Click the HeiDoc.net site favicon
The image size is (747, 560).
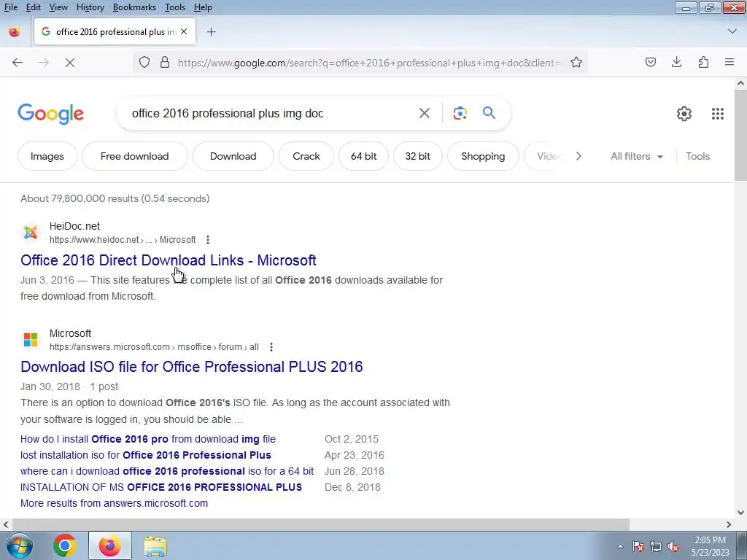(x=31, y=233)
